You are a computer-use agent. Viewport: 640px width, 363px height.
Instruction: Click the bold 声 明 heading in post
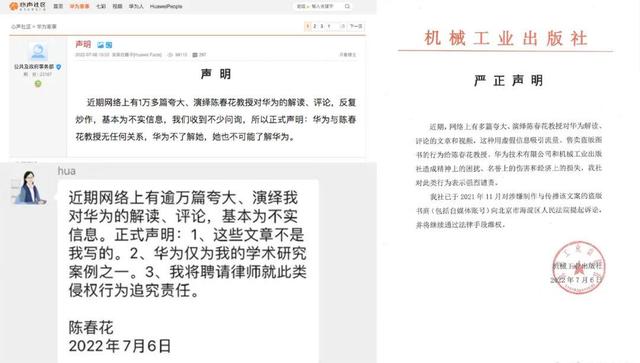pyautogui.click(x=216, y=74)
